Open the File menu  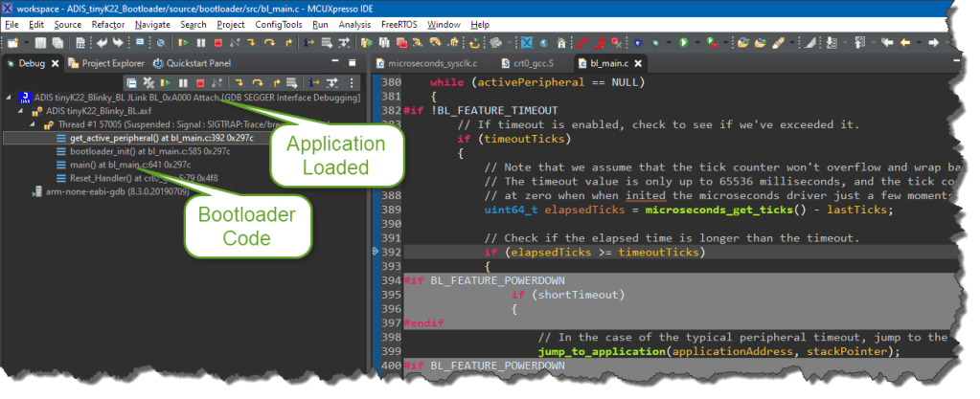11,25
